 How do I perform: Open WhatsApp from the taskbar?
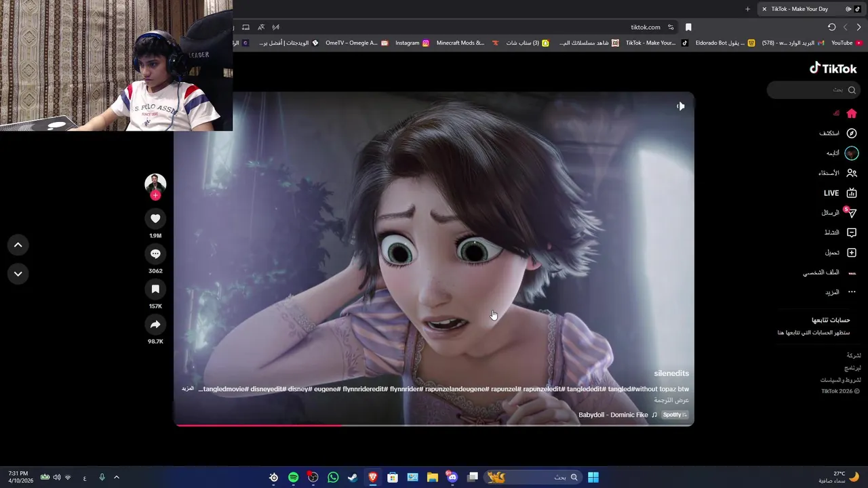(333, 477)
